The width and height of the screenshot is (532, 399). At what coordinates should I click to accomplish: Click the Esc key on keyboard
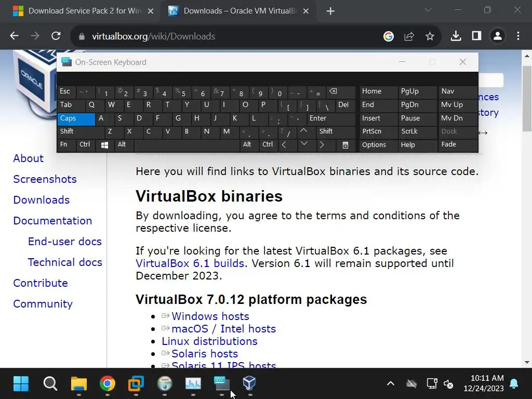[67, 91]
